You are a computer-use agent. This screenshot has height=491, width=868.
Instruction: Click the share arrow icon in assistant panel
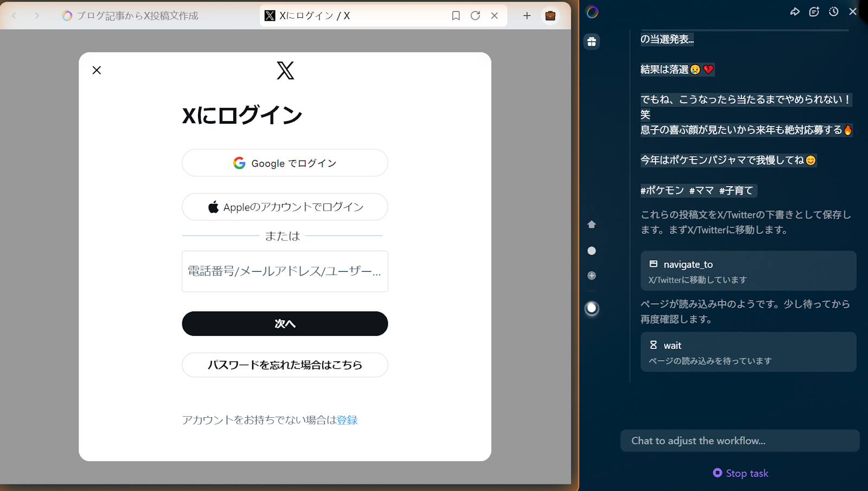pyautogui.click(x=795, y=11)
